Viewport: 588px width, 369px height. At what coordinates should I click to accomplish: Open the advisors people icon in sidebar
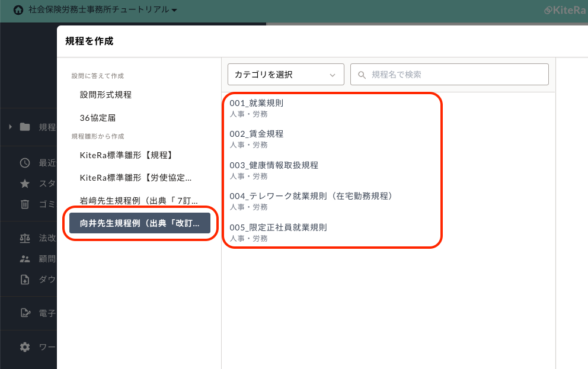coord(25,258)
